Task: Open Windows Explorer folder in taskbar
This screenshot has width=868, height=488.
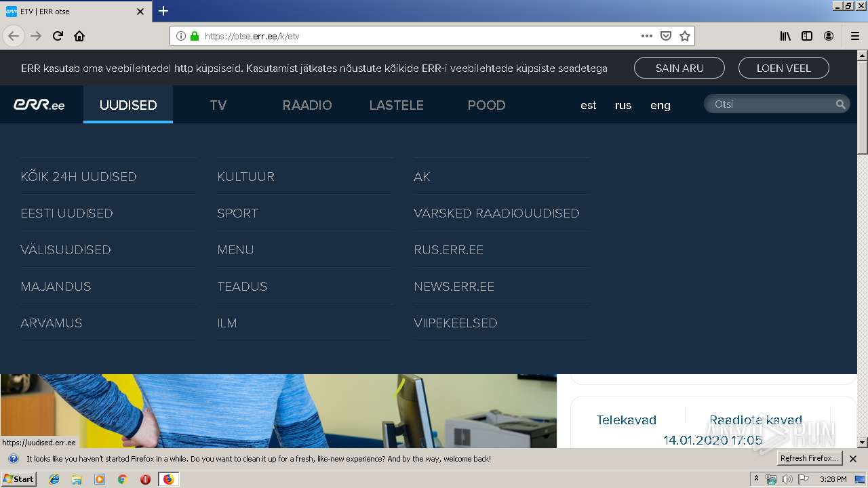Action: tap(77, 479)
